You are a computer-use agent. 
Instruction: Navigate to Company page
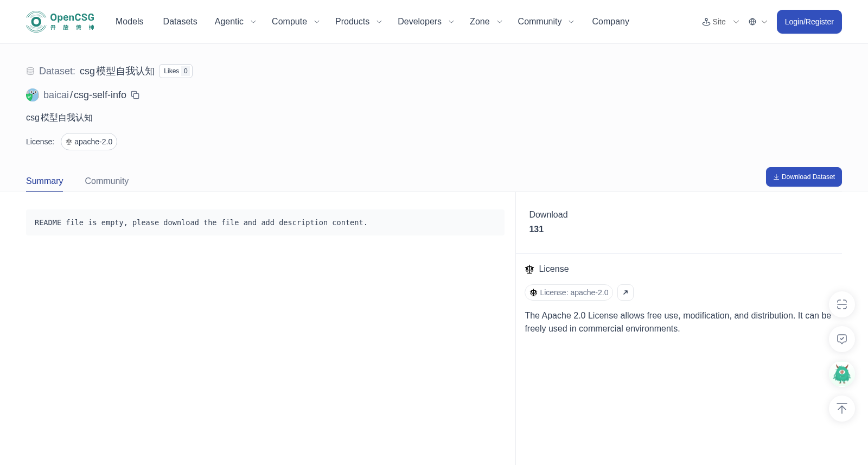[x=611, y=22]
